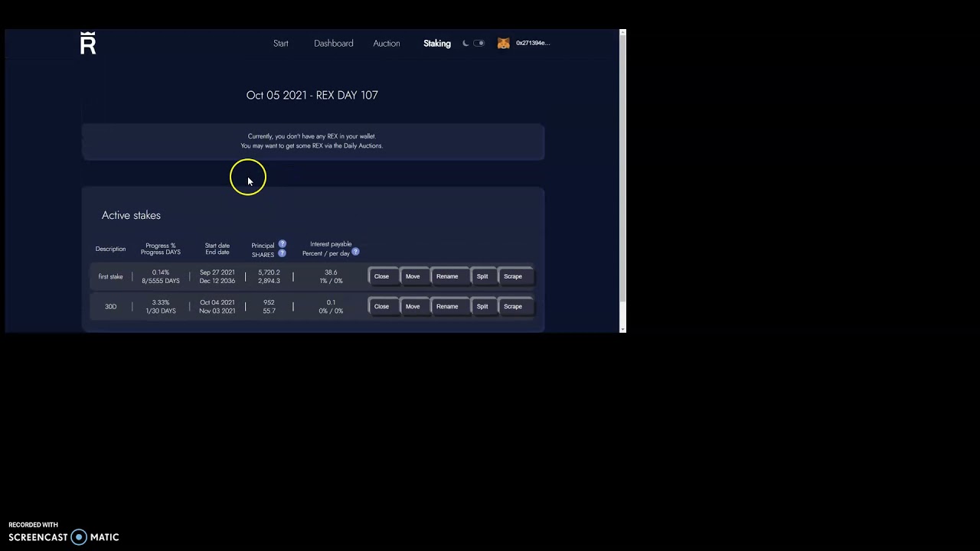Split the first stake
Screen dimensions: 980x551
tap(482, 276)
